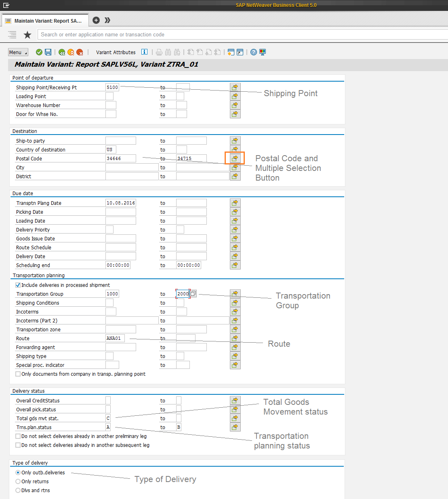The height and width of the screenshot is (499, 448).
Task: Click the Shipping Point/Receiving Pt from-field with 5100
Action: coord(112,87)
